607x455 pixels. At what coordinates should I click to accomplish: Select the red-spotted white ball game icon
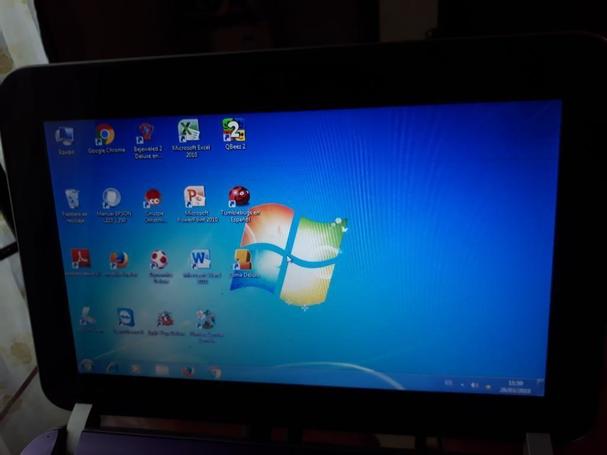coord(160,266)
